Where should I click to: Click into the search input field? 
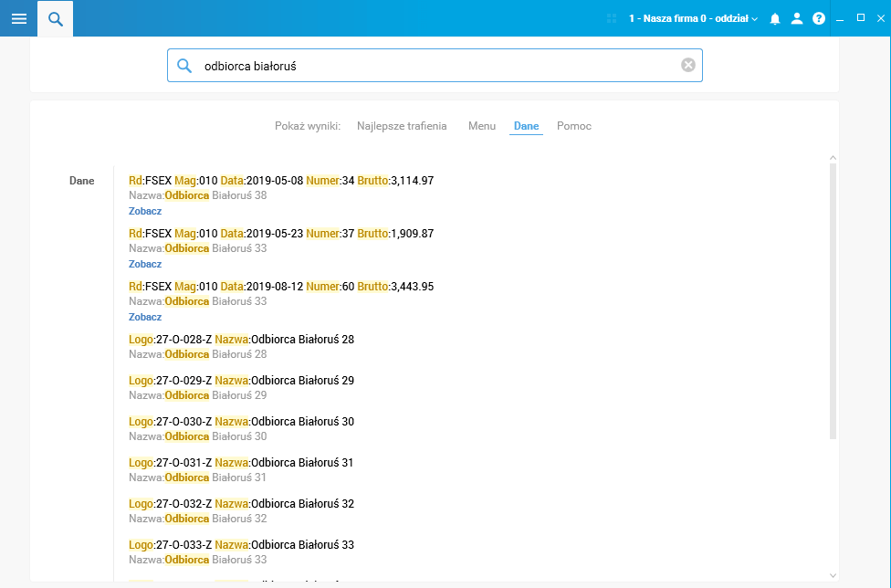[435, 66]
